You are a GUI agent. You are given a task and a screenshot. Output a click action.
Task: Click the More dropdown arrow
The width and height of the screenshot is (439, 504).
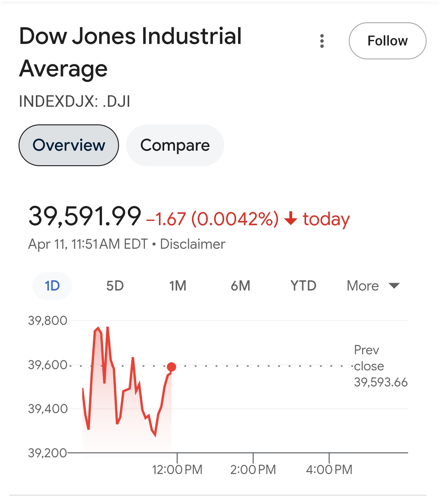(x=394, y=286)
